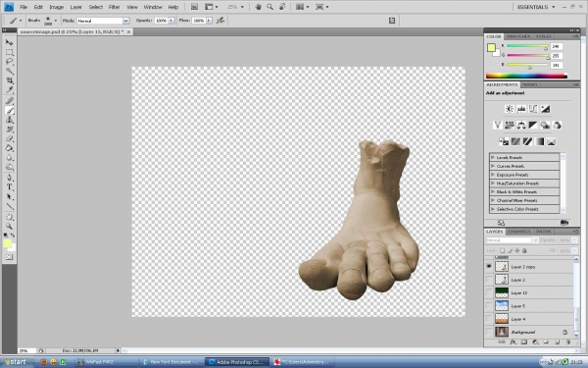The image size is (588, 368).
Task: Click the Vibrance adjustment icon
Action: [497, 125]
